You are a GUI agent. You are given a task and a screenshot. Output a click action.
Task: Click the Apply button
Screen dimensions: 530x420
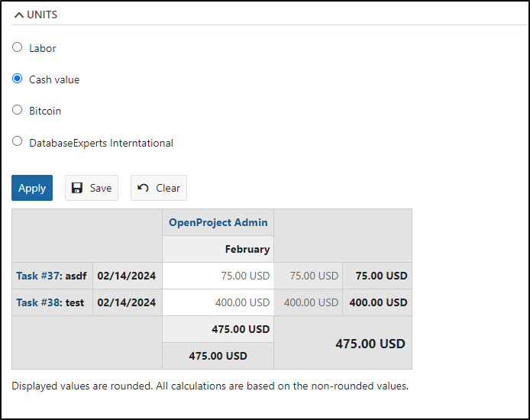[x=32, y=188]
